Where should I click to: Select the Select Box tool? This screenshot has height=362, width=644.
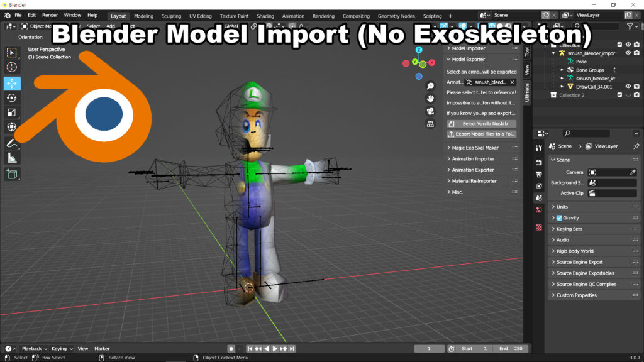[11, 53]
